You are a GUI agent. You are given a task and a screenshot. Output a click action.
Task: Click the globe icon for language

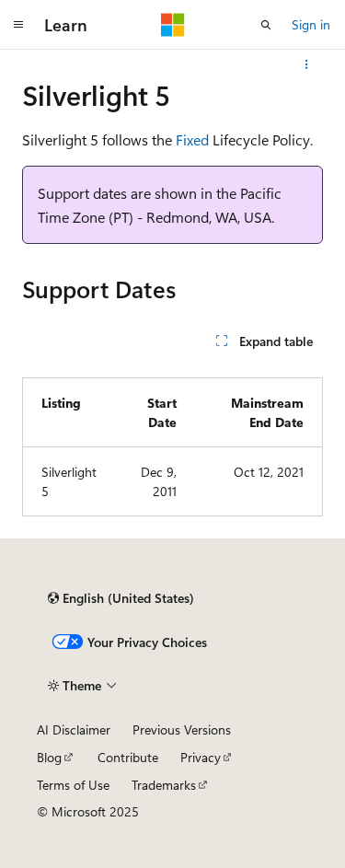click(x=53, y=598)
